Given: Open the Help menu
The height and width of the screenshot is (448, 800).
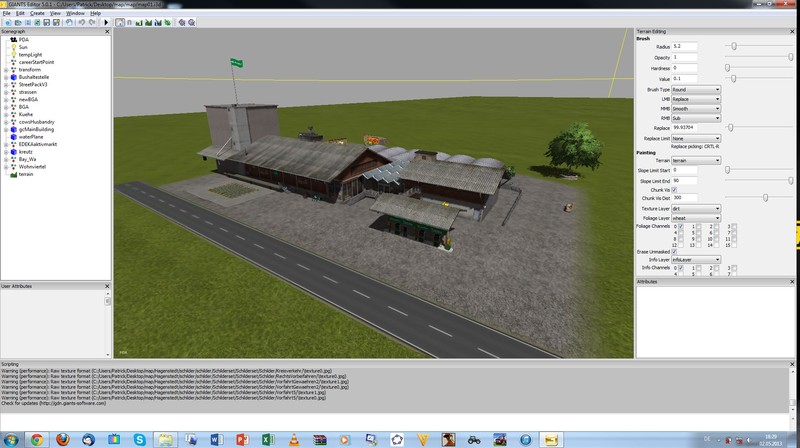Looking at the screenshot, I should pos(95,13).
